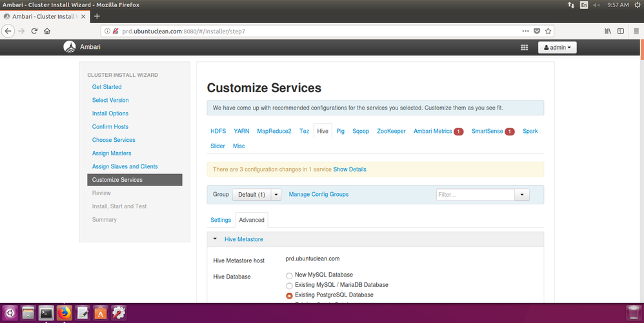This screenshot has width=644, height=323.
Task: Open Trash icon in taskbar
Action: tap(634, 313)
